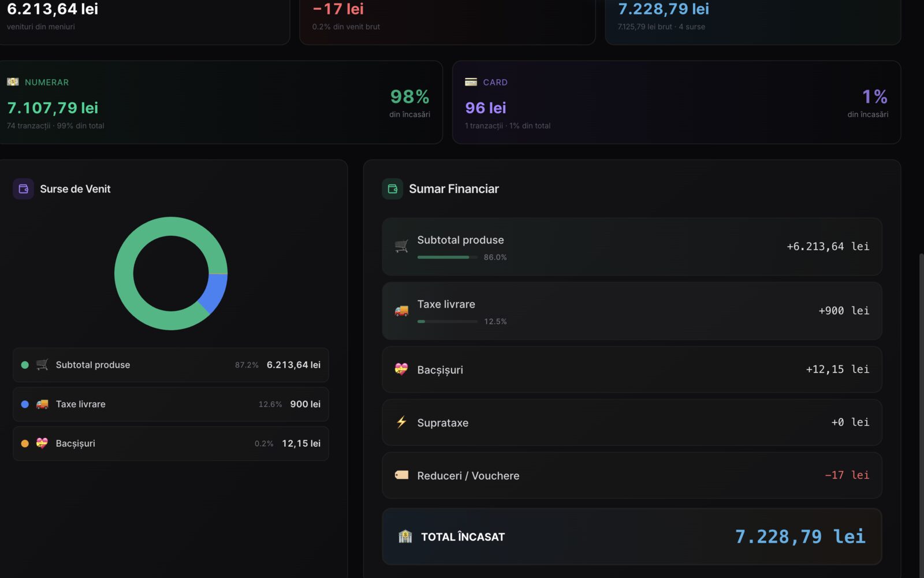Click the voucher tag icon for Reduceri
This screenshot has width=924, height=578.
click(401, 475)
